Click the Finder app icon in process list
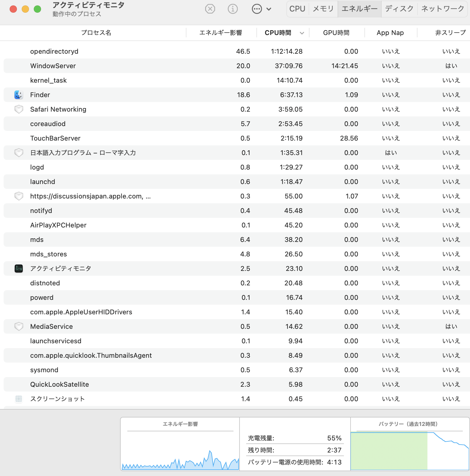This screenshot has width=470, height=476. 19,95
